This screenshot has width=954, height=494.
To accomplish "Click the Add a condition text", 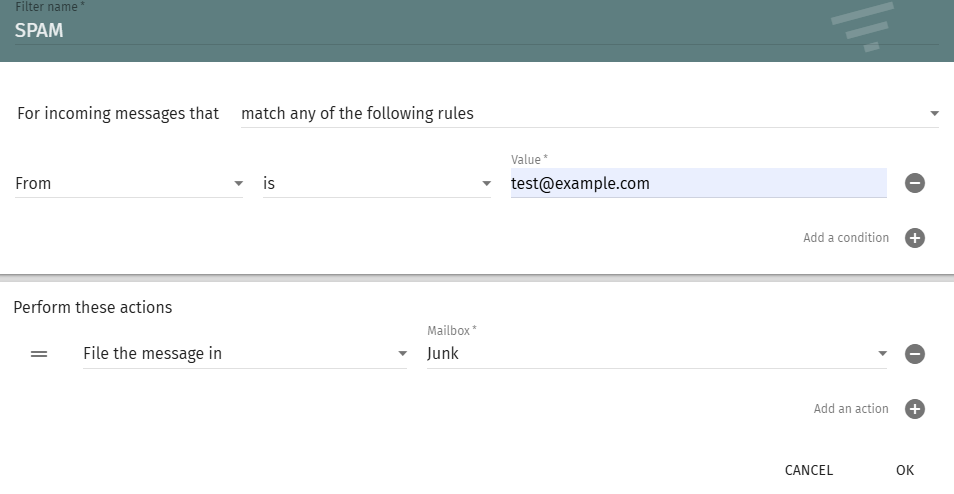I will 845,238.
